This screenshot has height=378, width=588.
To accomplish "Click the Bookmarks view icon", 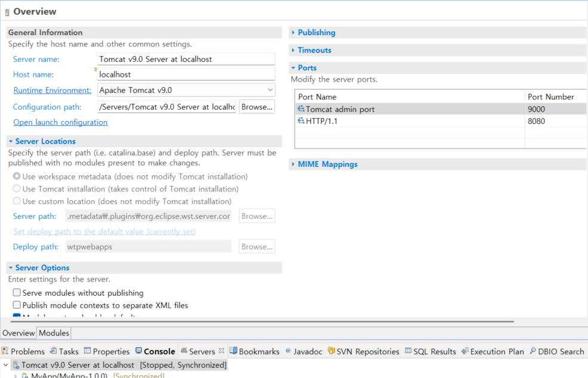I will [x=233, y=351].
